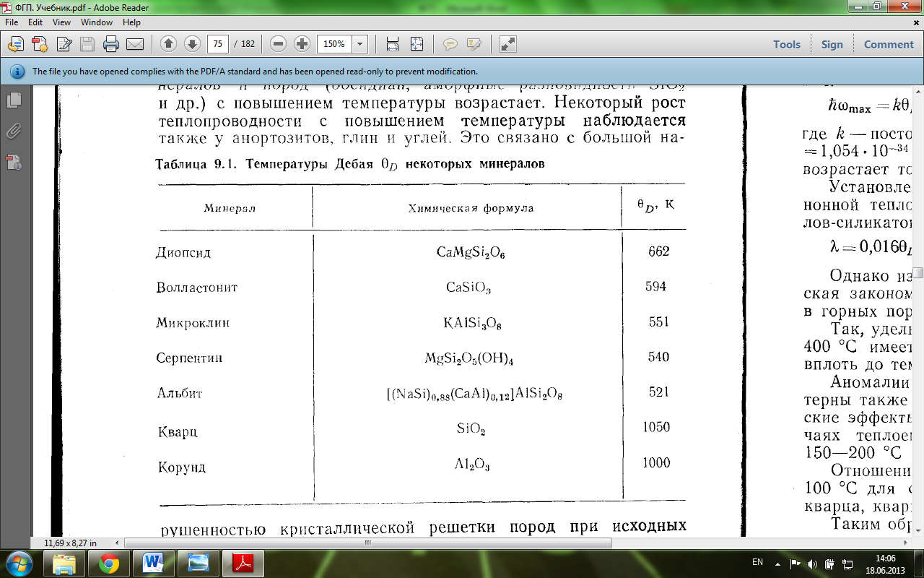Viewport: 924px width, 578px height.
Task: Open the Comment pane
Action: (889, 44)
